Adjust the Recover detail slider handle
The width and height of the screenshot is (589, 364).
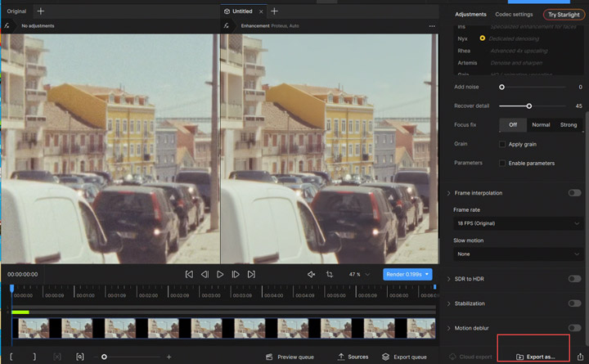[x=529, y=106]
